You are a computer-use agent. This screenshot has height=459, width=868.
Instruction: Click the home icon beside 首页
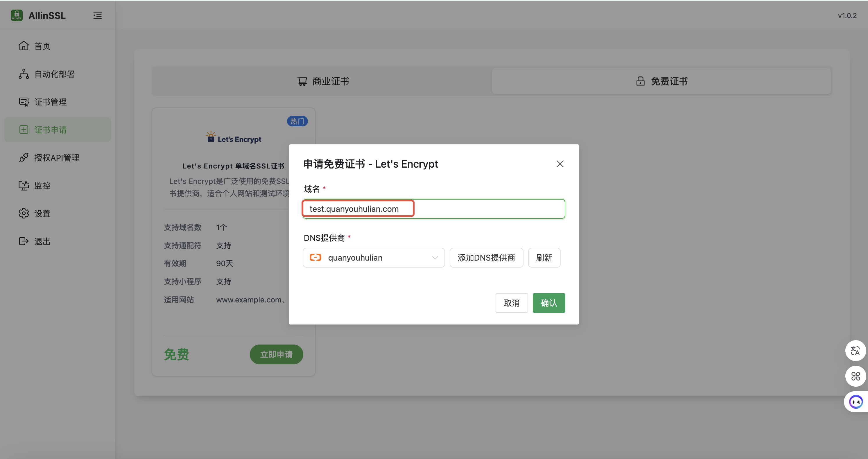point(24,46)
